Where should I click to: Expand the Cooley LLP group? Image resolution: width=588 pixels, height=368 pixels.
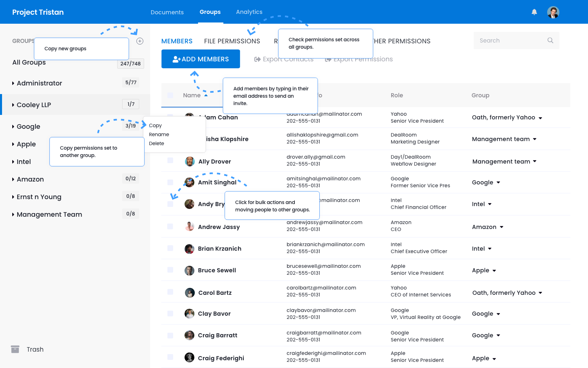(x=13, y=105)
